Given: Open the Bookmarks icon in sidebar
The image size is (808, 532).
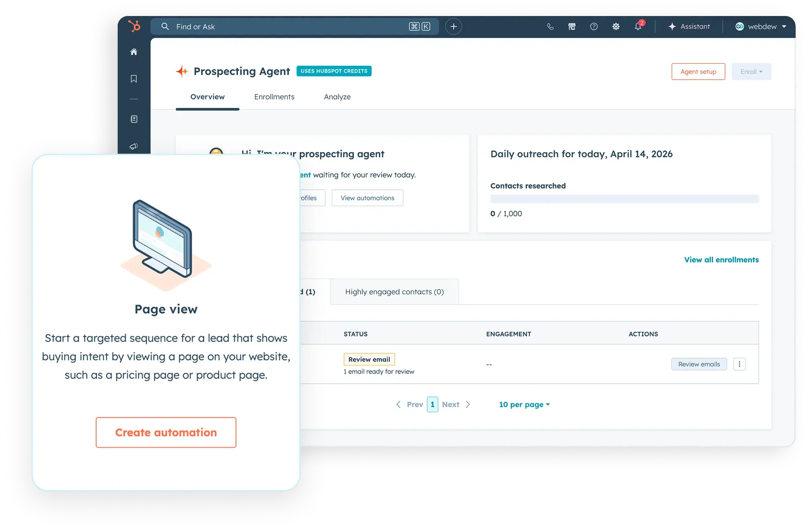Looking at the screenshot, I should (134, 79).
